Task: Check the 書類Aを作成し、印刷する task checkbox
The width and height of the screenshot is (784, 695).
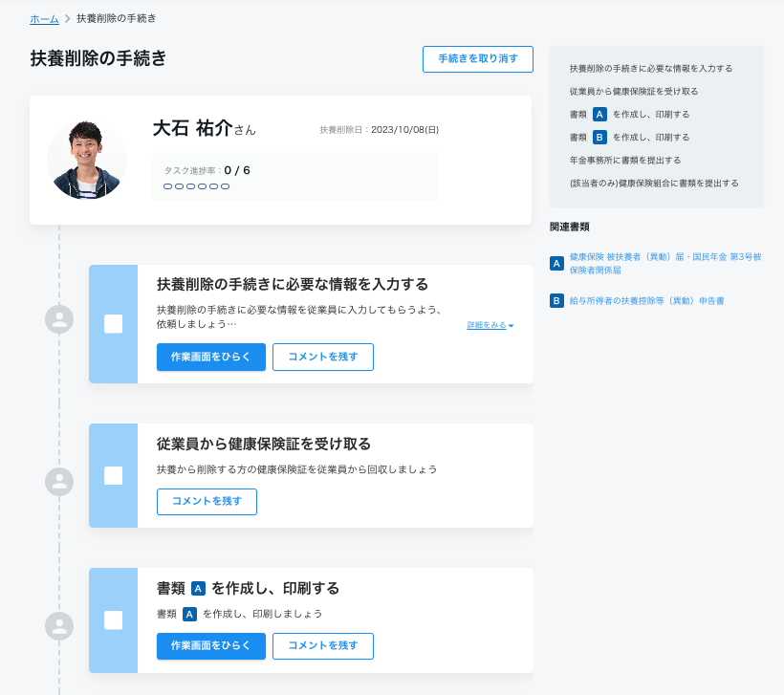Action: tap(114, 620)
